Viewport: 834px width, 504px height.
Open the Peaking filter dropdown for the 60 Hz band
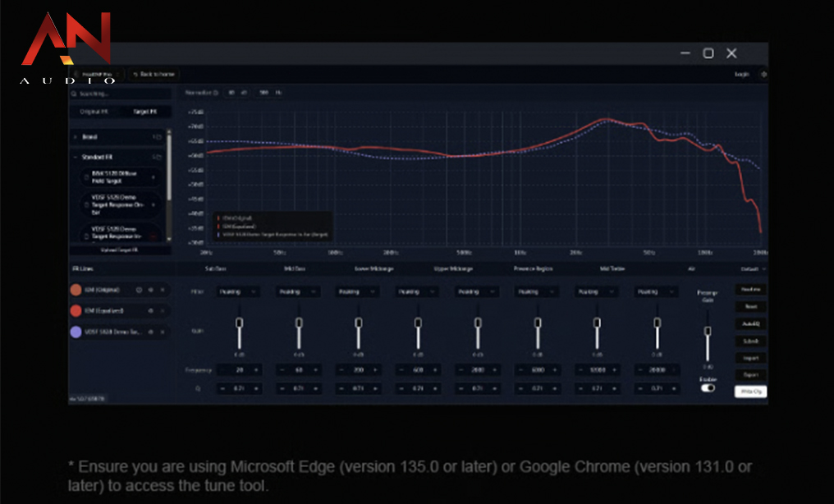pos(298,292)
